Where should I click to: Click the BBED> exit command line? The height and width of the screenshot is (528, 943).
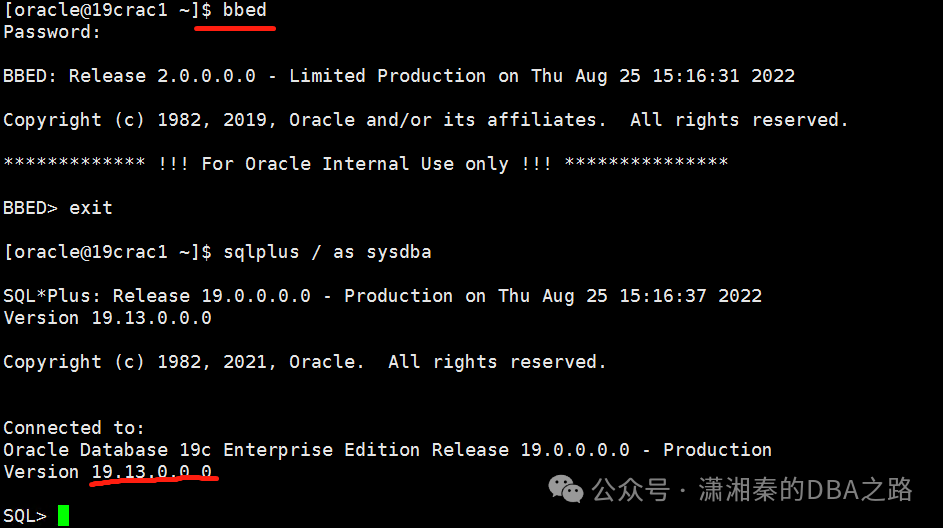(58, 207)
